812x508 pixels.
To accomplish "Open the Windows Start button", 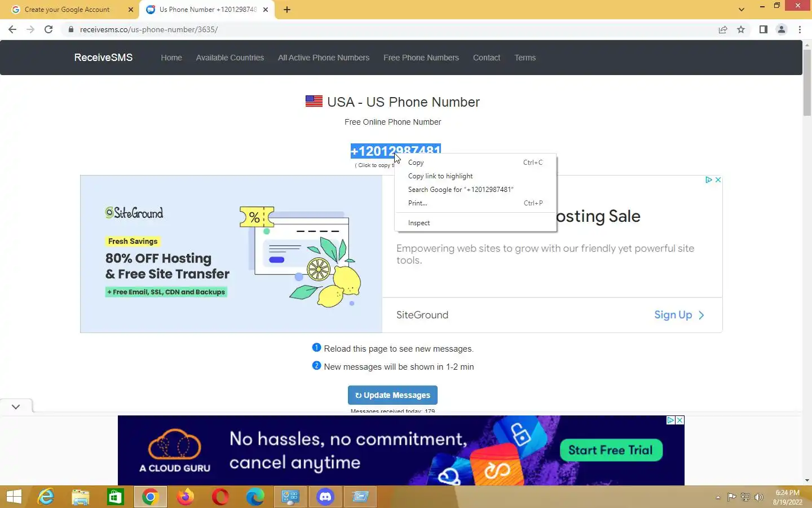I will tap(14, 497).
